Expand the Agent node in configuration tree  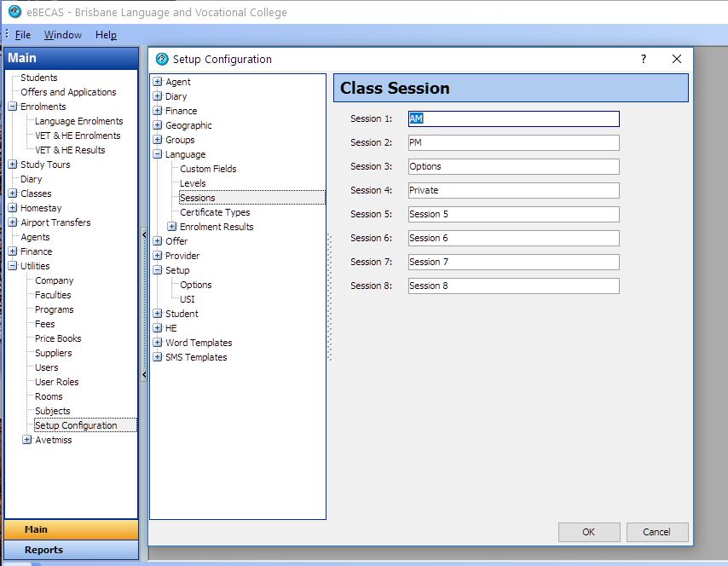click(158, 82)
